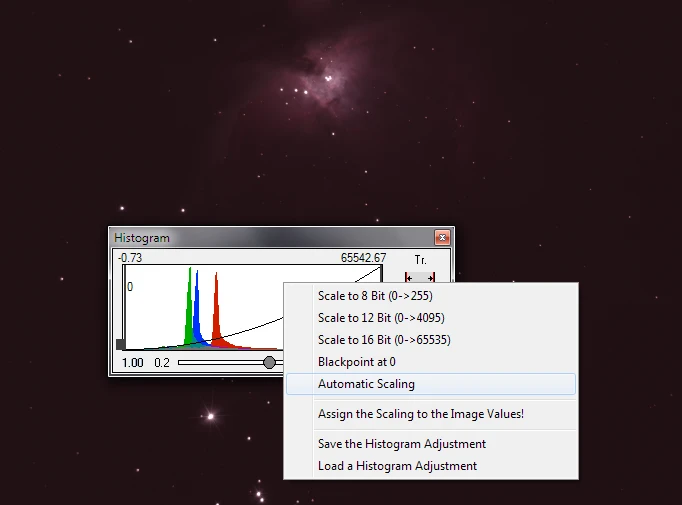Pick Scale to 16 Bit (0->65535)
This screenshot has width=682, height=505.
point(383,340)
